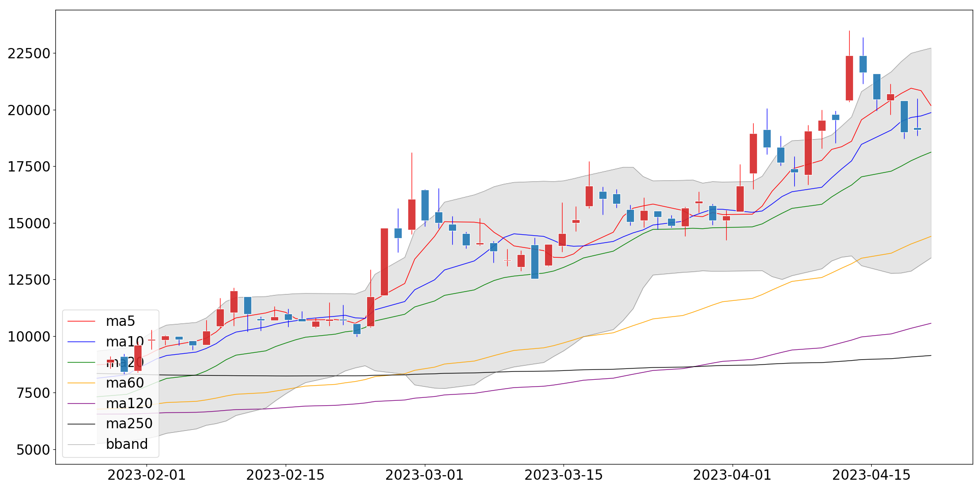Image resolution: width=980 pixels, height=490 pixels.
Task: Click the red candle with wick reaching 18000
Action: point(412,214)
